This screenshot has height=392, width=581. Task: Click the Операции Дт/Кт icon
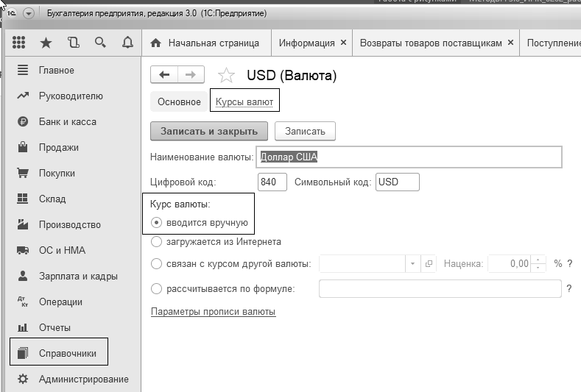pyautogui.click(x=23, y=302)
